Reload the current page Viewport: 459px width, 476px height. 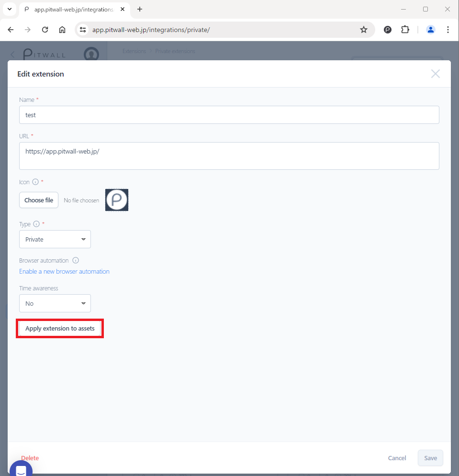(x=45, y=30)
